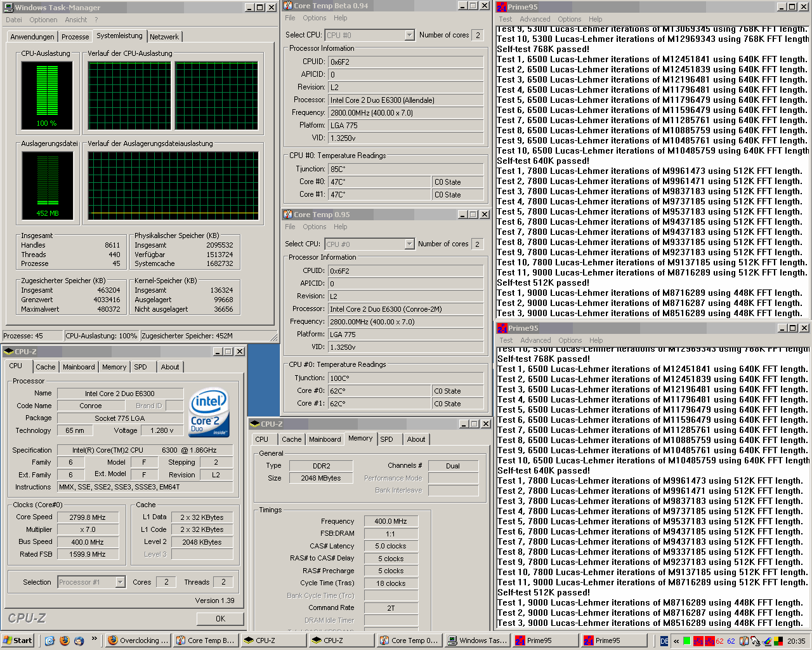The height and width of the screenshot is (650, 812).
Task: Open Test menu in upper Prime95 window
Action: [x=506, y=19]
